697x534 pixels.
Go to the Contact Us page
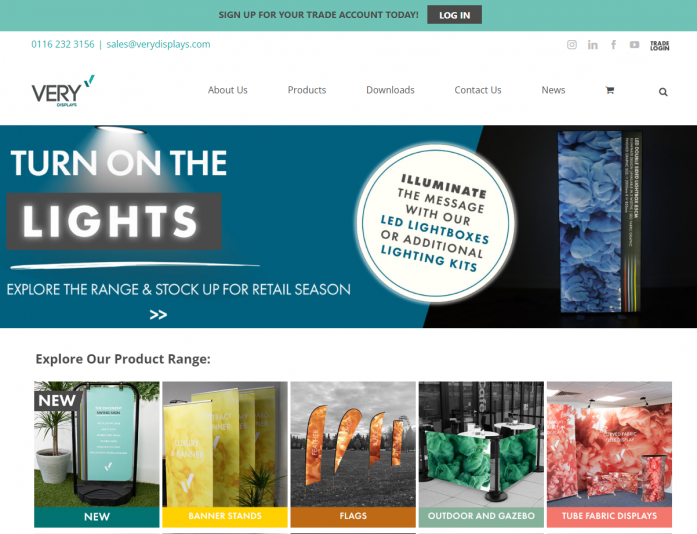point(478,90)
